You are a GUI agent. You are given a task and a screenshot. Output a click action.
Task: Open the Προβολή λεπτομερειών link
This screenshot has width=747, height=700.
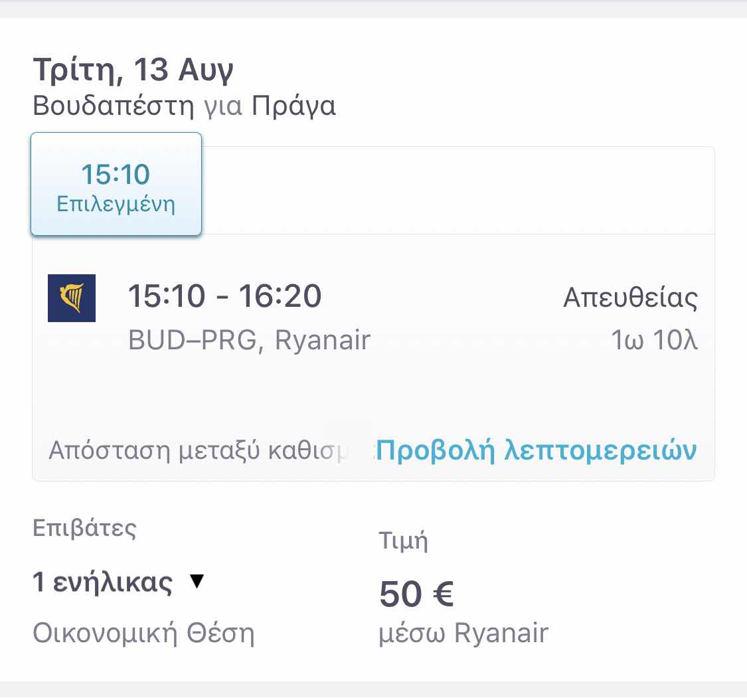pos(537,450)
